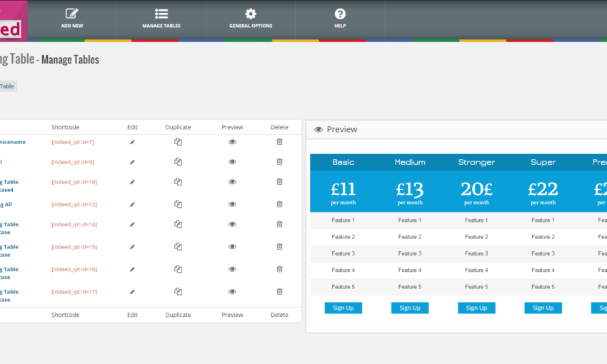The width and height of the screenshot is (607, 364).
Task: Click the edit pencil for shortcode id=16
Action: (x=132, y=270)
